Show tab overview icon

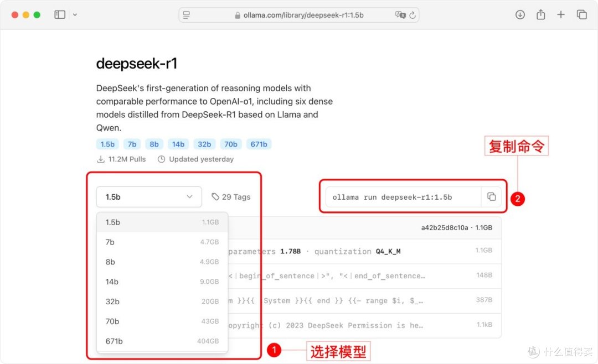click(x=581, y=15)
